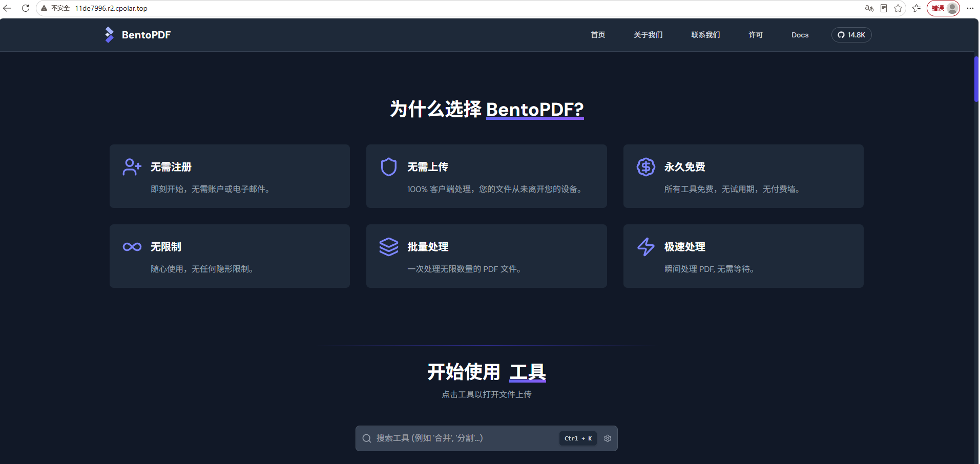Click the dollar badge icon on 永久免费 card

(x=646, y=167)
